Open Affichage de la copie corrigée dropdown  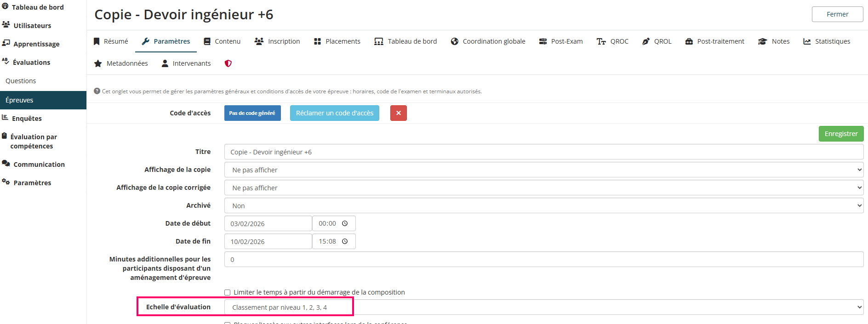(543, 188)
